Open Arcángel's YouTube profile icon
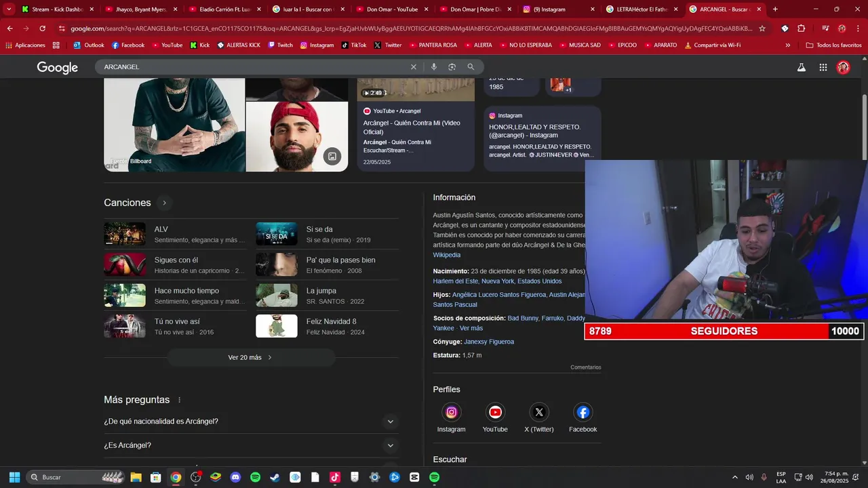868x488 pixels. (495, 412)
